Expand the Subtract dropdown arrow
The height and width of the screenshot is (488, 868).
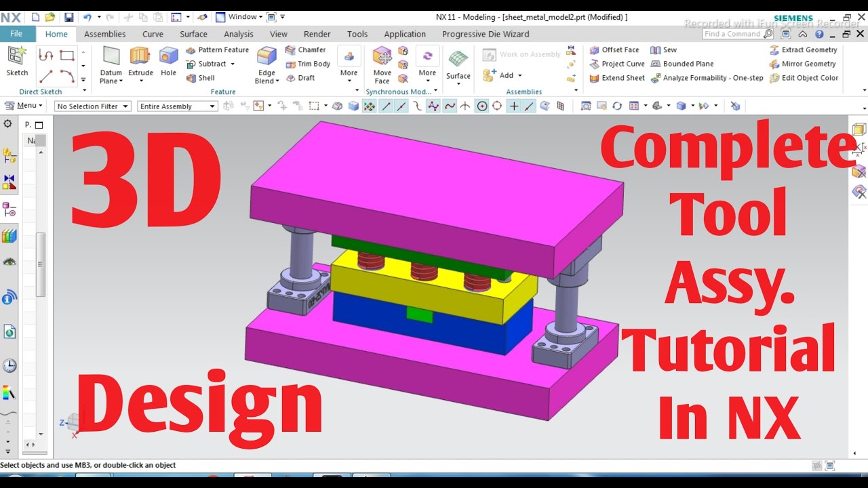(233, 64)
